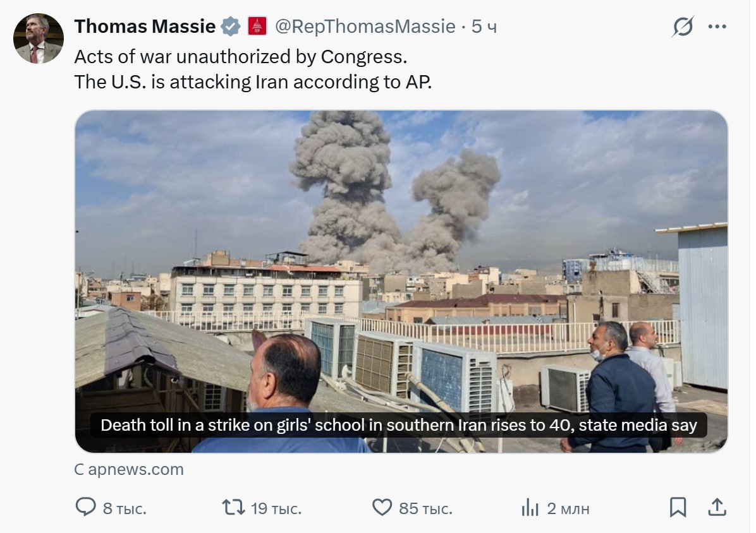This screenshot has width=756, height=533.
Task: Click the "85 тыс." likes count
Action: (x=425, y=508)
